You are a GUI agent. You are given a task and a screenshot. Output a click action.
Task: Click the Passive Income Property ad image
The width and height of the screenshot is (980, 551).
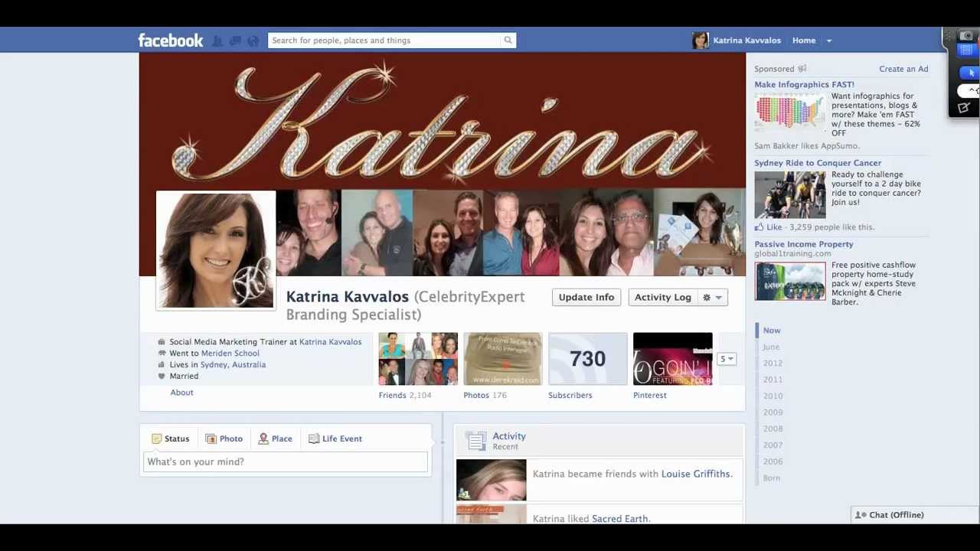pos(790,282)
